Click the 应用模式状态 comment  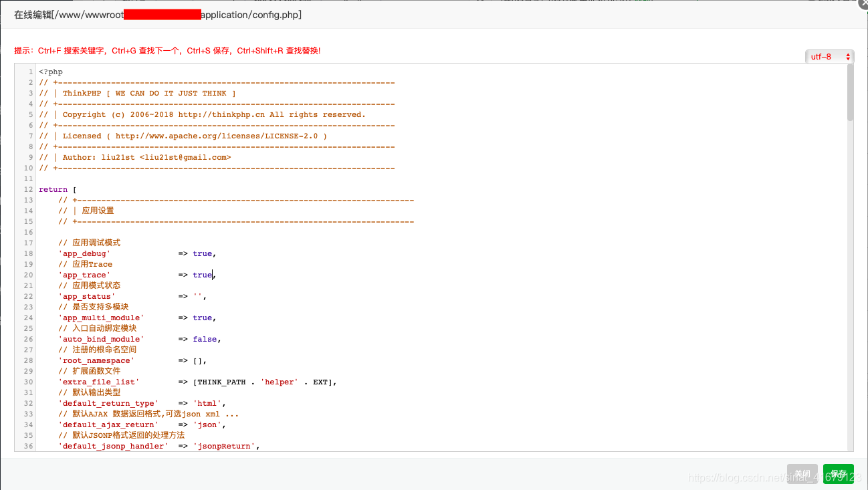(90, 285)
